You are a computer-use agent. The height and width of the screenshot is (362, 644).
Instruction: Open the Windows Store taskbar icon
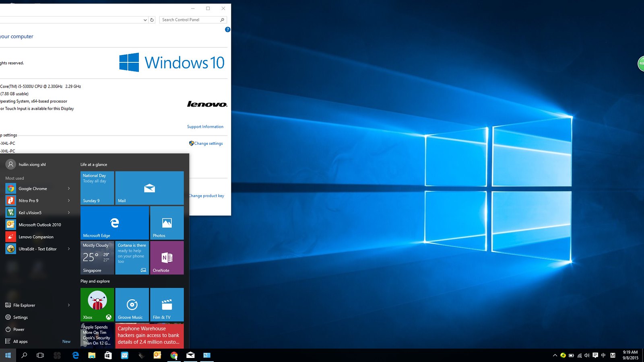pyautogui.click(x=108, y=355)
